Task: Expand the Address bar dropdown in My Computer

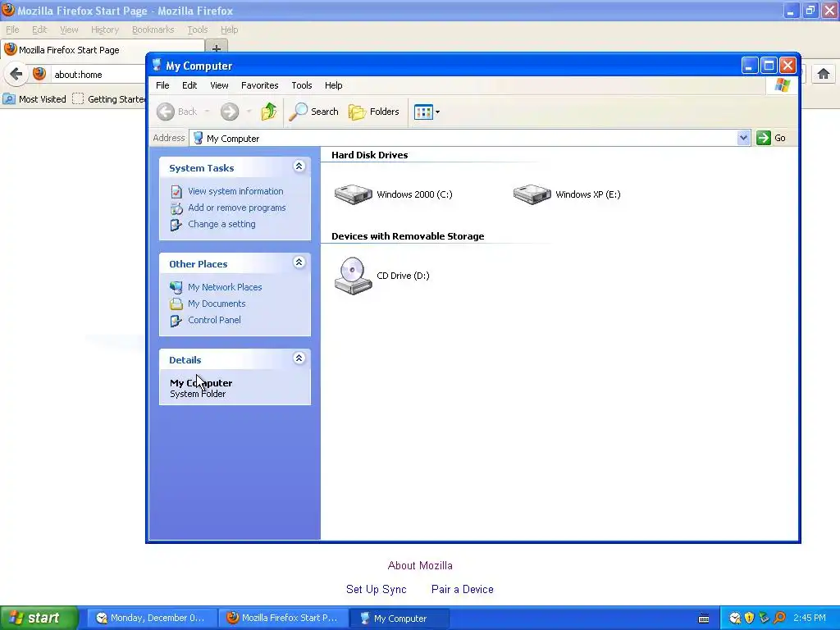Action: [x=743, y=138]
